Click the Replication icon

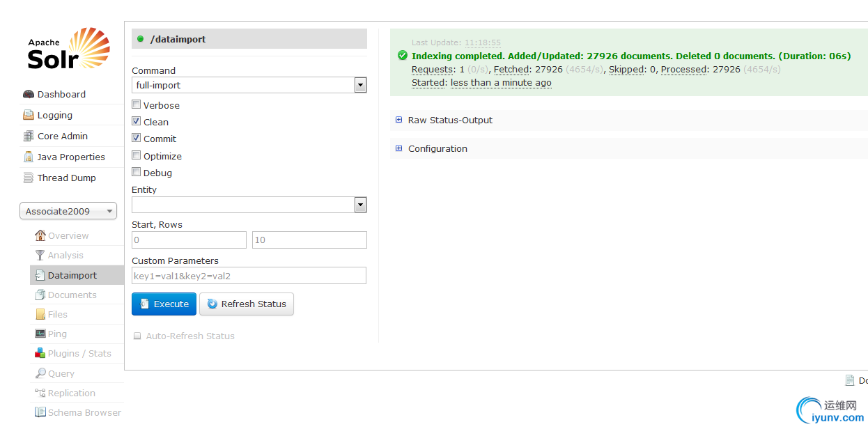pos(40,393)
